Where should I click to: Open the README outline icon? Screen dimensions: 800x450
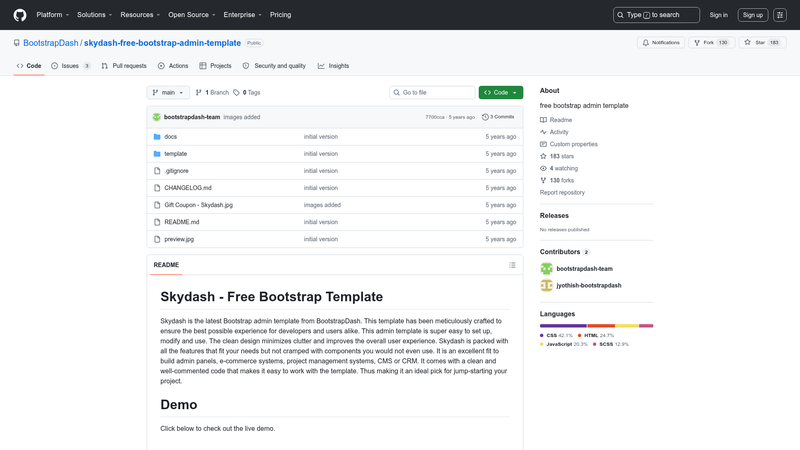pos(512,265)
